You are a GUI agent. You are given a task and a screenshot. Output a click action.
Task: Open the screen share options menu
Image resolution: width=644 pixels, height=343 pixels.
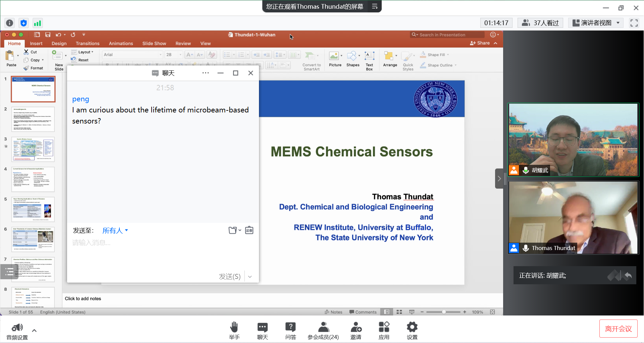(375, 6)
